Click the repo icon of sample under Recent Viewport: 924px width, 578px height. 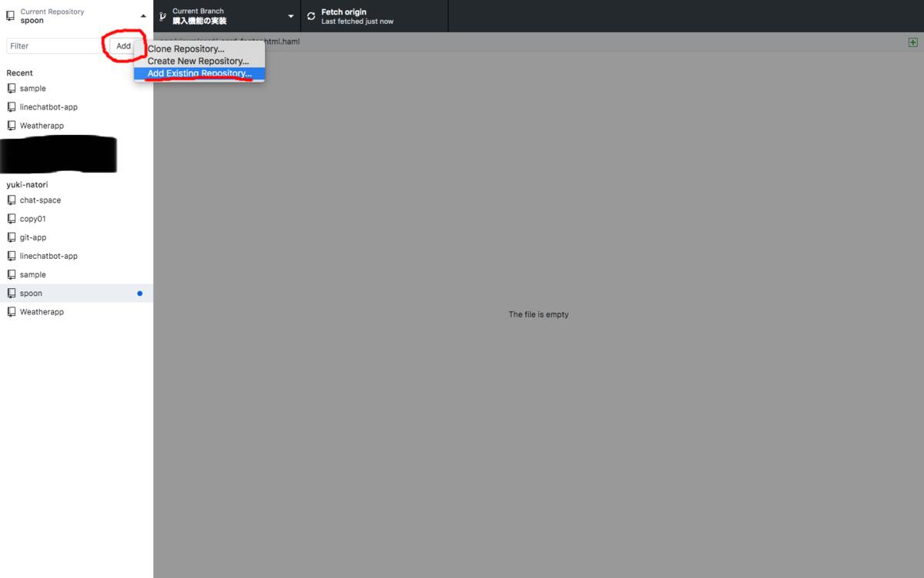coord(12,89)
